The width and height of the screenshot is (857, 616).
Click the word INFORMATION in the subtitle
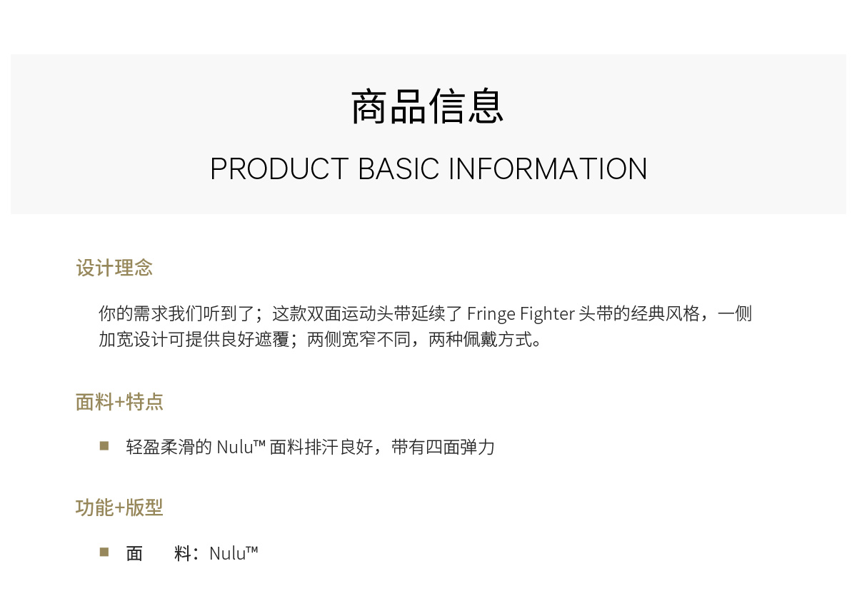tap(548, 169)
